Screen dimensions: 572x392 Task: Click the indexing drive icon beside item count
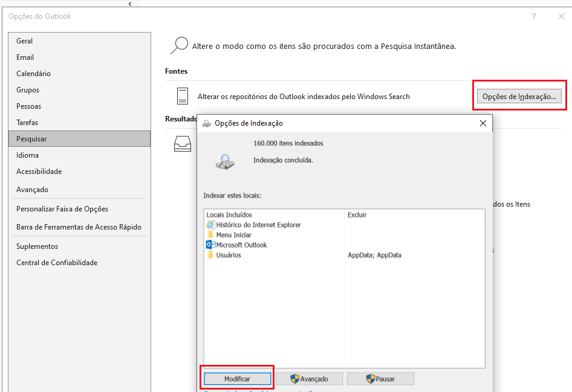point(225,162)
